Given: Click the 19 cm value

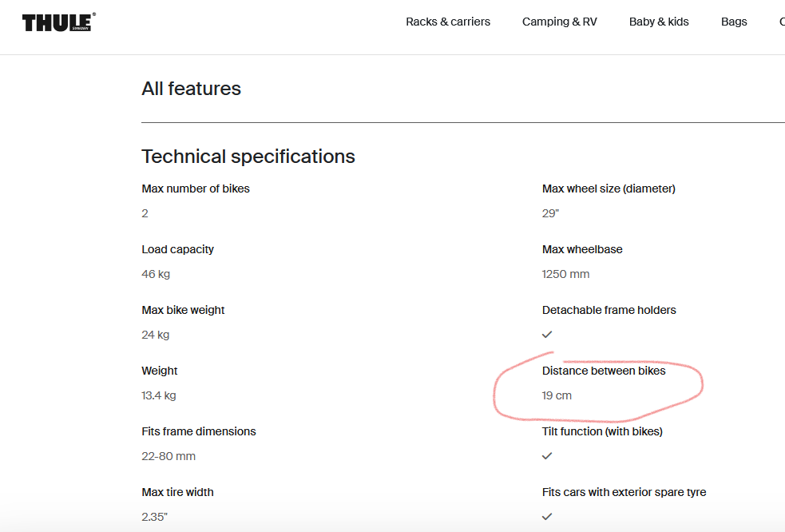Looking at the screenshot, I should pos(557,395).
